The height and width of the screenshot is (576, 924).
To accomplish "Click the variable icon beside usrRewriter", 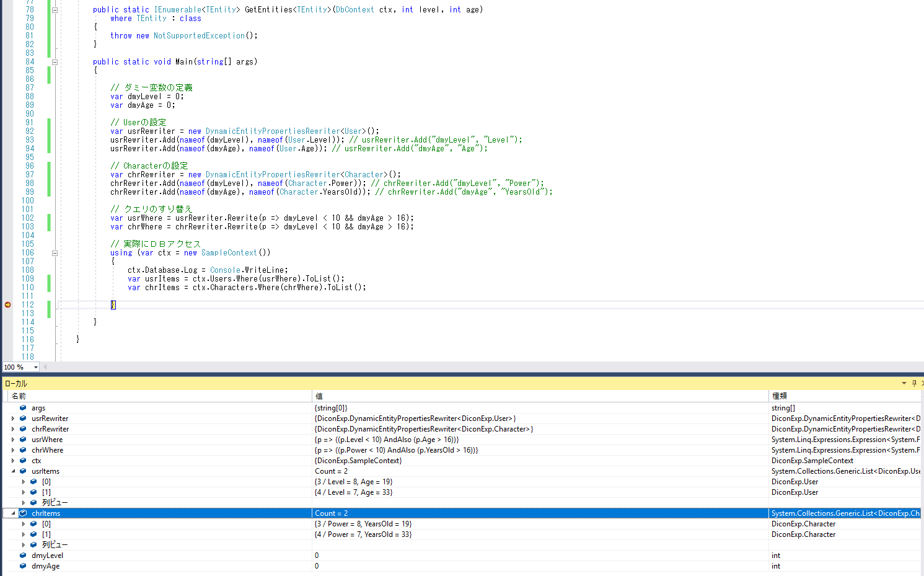I will pyautogui.click(x=23, y=419).
